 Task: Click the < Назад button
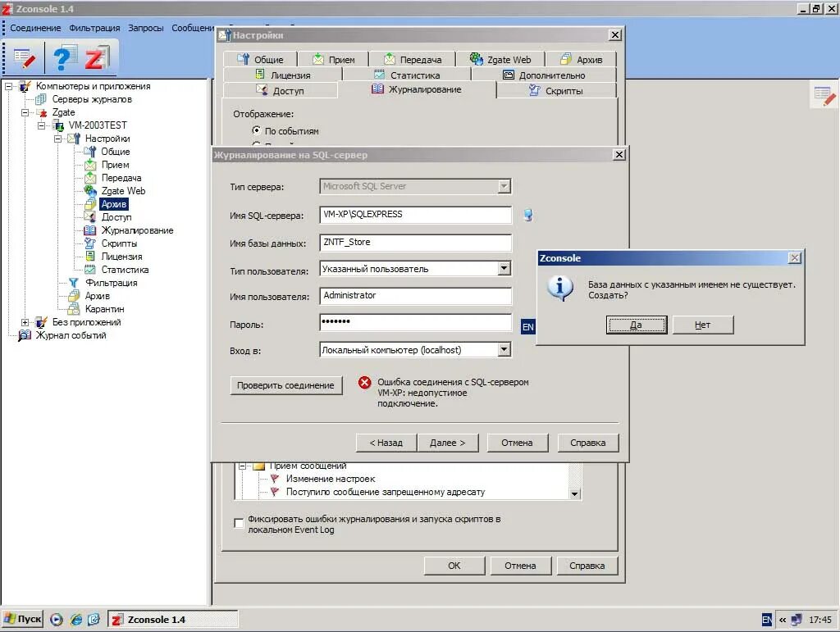coord(386,443)
